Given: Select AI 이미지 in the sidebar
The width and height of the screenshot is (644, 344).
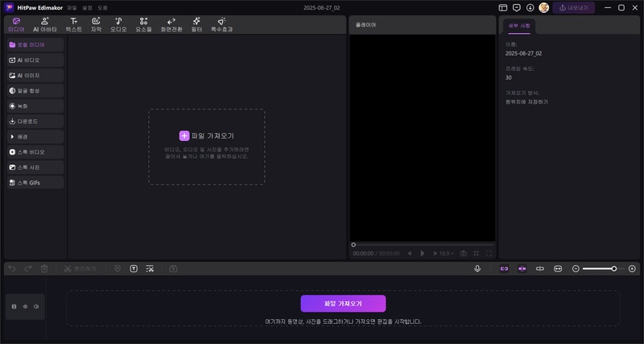Looking at the screenshot, I should pos(35,76).
